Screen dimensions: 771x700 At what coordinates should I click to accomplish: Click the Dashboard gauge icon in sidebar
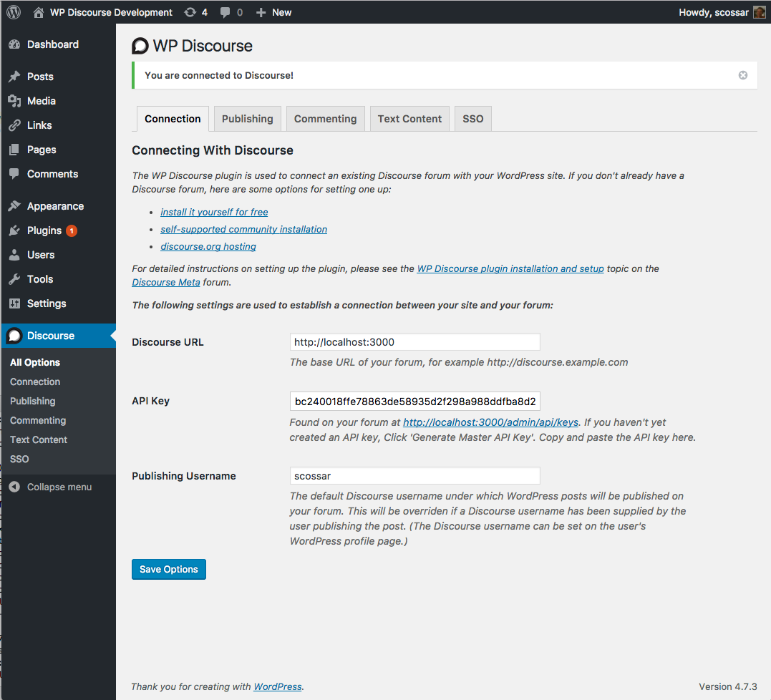point(14,44)
